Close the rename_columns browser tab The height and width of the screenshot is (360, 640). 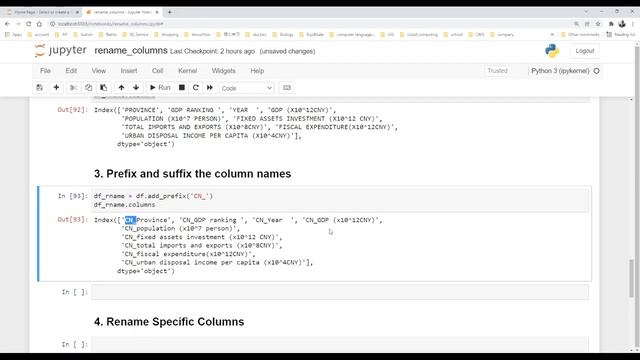pos(157,12)
